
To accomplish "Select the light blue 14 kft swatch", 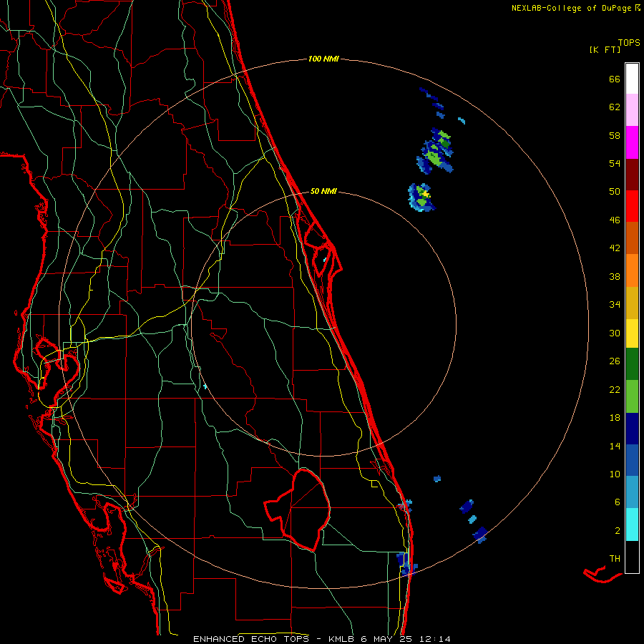I will click(632, 492).
